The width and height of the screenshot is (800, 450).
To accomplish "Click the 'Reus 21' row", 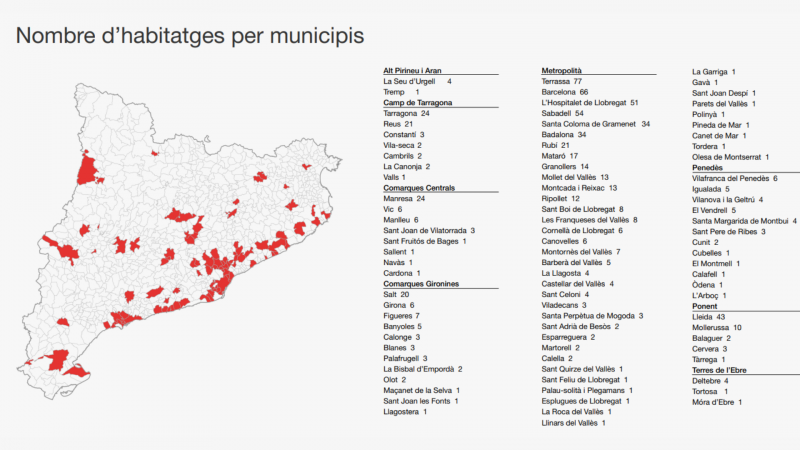I will coord(398,124).
